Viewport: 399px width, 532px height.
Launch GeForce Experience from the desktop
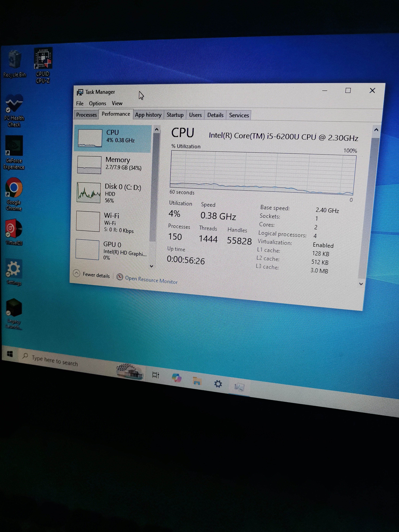[x=14, y=152]
